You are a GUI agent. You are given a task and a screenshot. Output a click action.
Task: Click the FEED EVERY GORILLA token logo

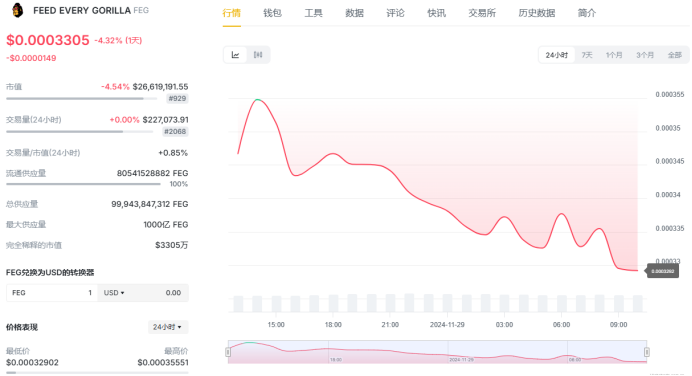coord(17,10)
